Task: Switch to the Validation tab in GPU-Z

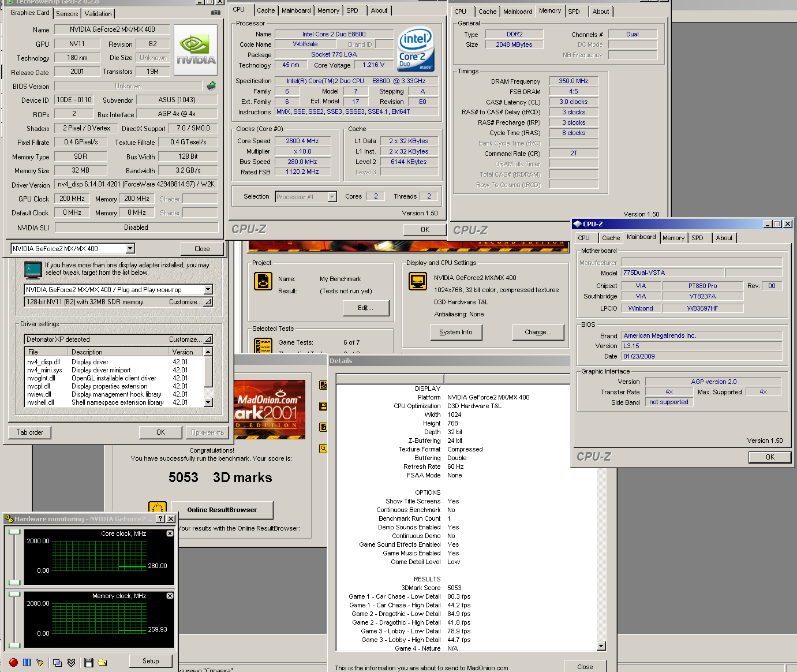Action: point(98,14)
